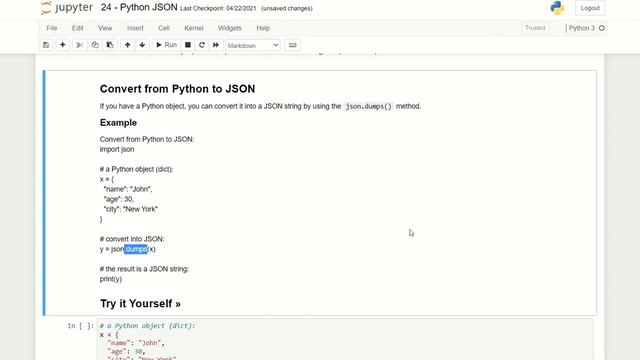Open the command palette keyboard icon

coord(292,45)
